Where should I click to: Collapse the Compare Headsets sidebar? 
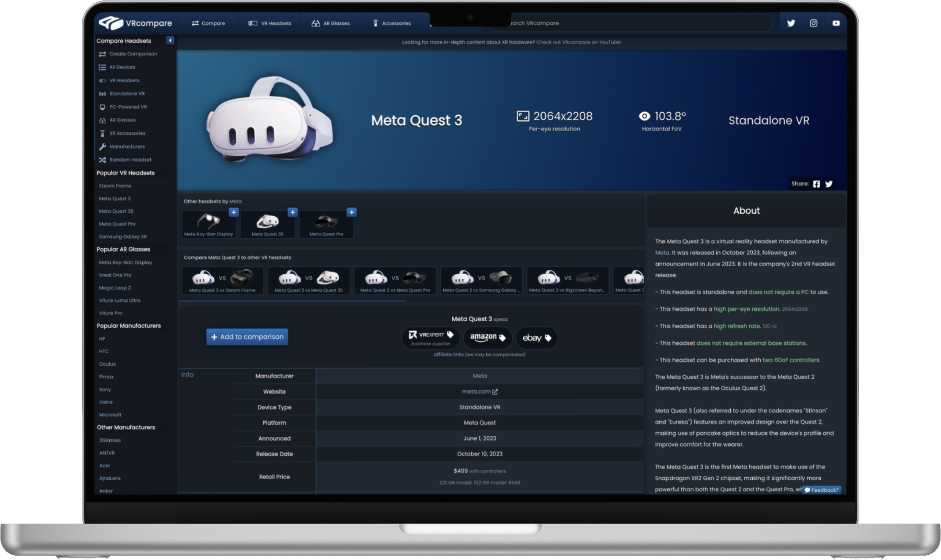click(170, 40)
